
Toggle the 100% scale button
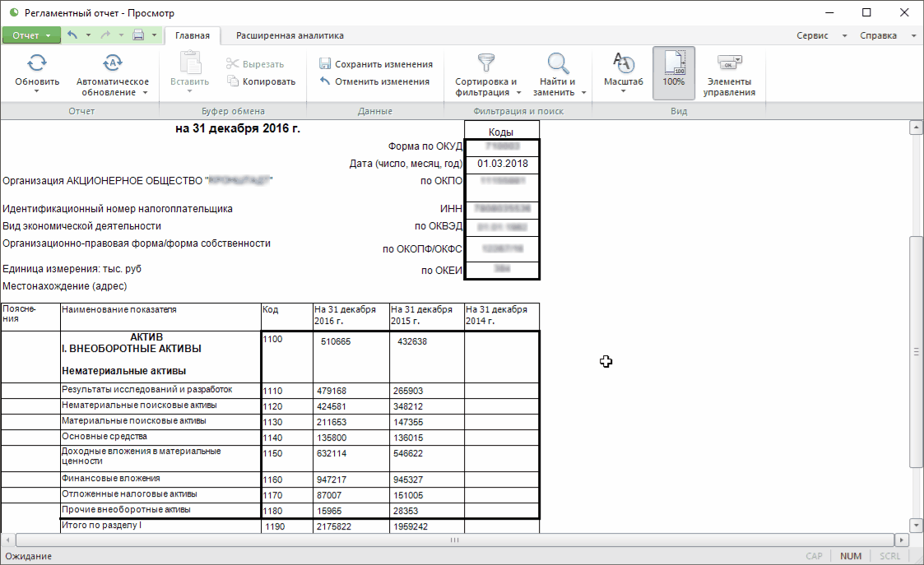point(674,73)
